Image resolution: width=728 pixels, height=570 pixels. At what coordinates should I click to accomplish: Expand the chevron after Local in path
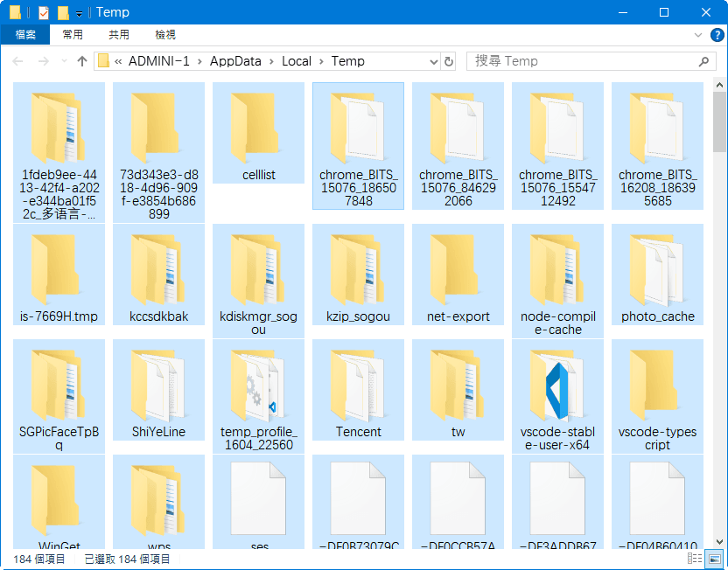pos(321,61)
